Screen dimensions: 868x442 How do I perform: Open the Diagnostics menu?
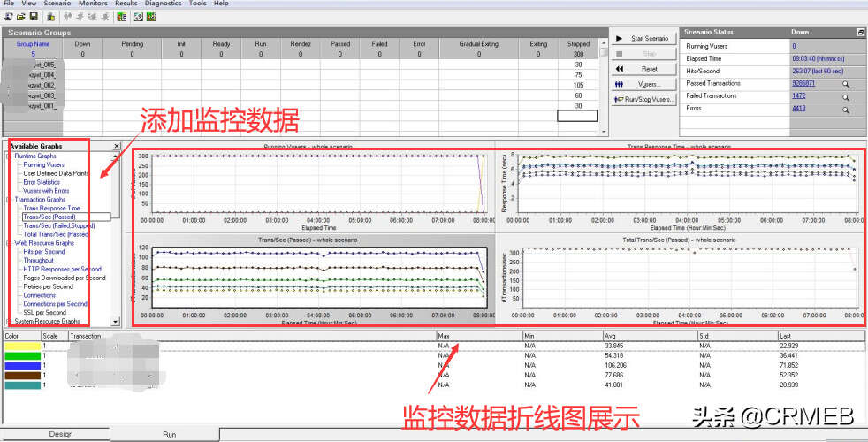tap(164, 4)
